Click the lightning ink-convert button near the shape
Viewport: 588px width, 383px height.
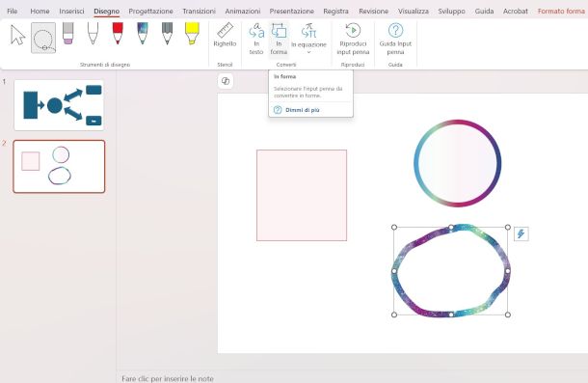click(x=521, y=233)
